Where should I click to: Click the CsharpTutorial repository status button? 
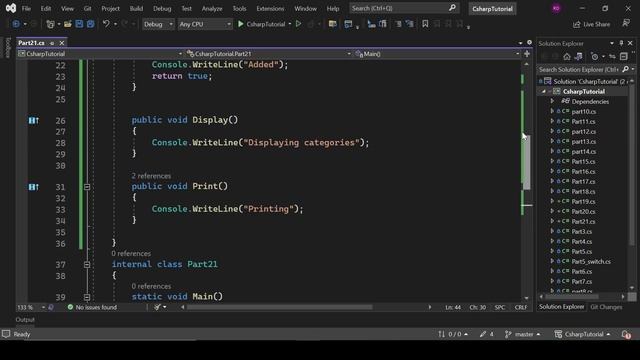(x=582, y=334)
